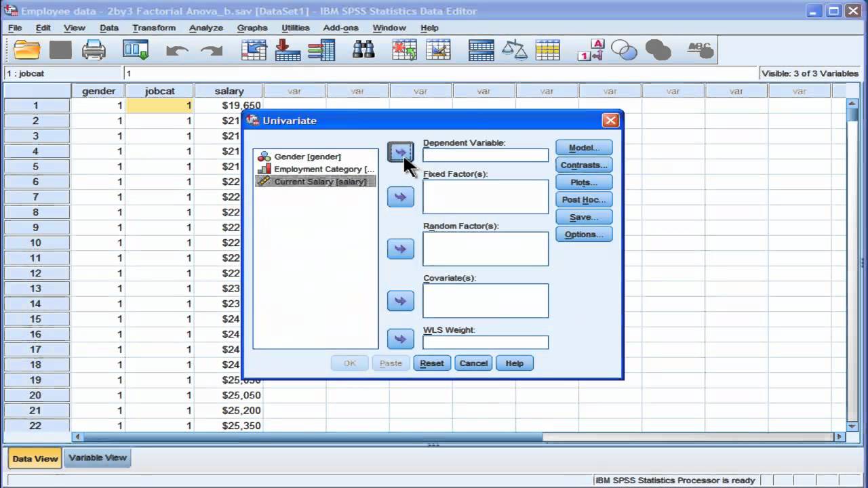Screen dimensions: 868x488
Task: Click the jobcat column header
Action: click(160, 91)
